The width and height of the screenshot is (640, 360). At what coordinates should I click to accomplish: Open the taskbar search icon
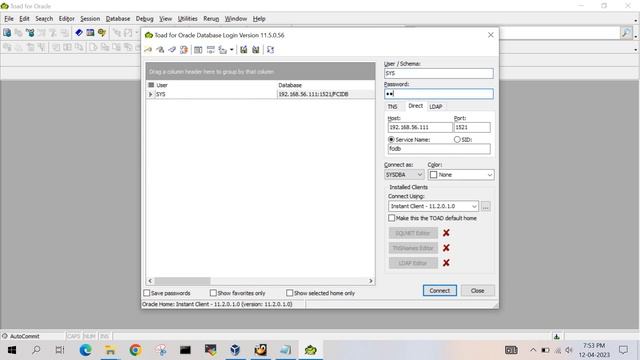click(x=36, y=350)
